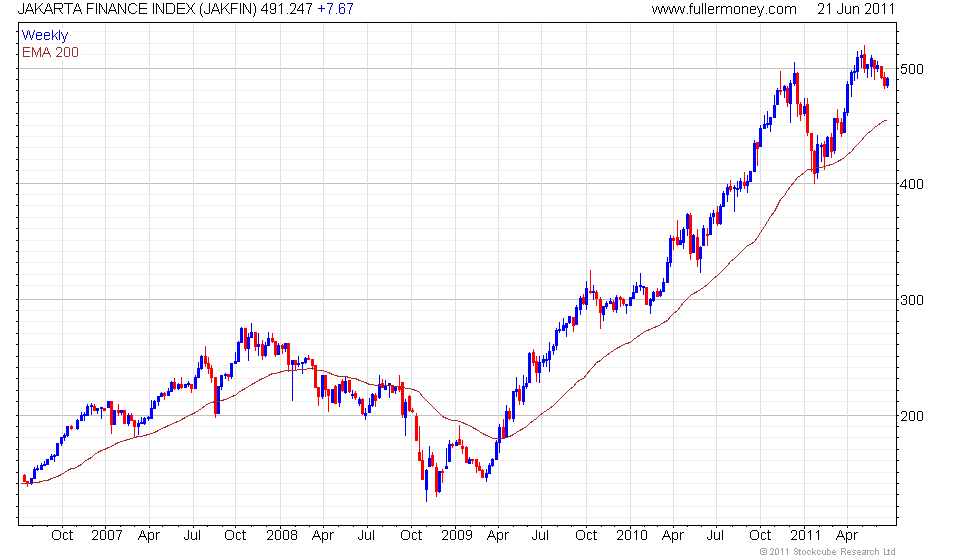Select the 2008 time axis marker
Viewport: 980px width, 560px height.
pyautogui.click(x=281, y=536)
